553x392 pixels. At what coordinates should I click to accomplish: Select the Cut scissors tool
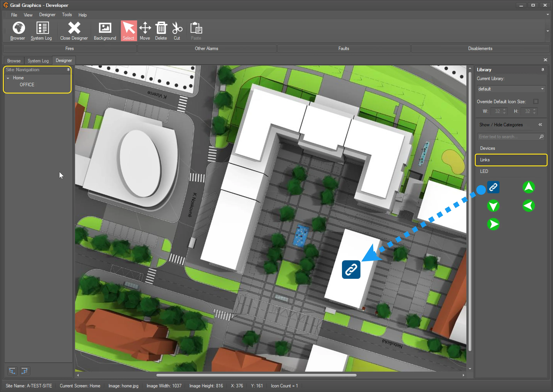(177, 28)
